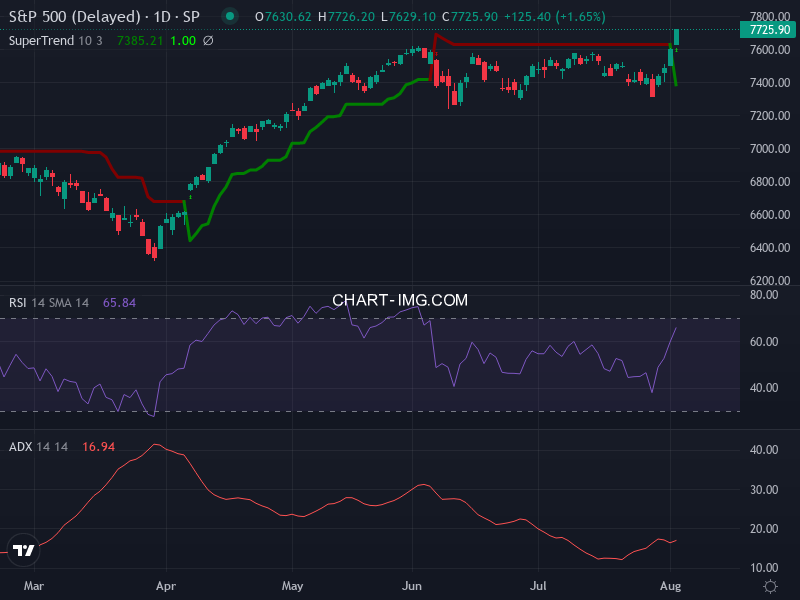Click the SuperTrend empty-value symbol
This screenshot has width=800, height=600.
(208, 41)
